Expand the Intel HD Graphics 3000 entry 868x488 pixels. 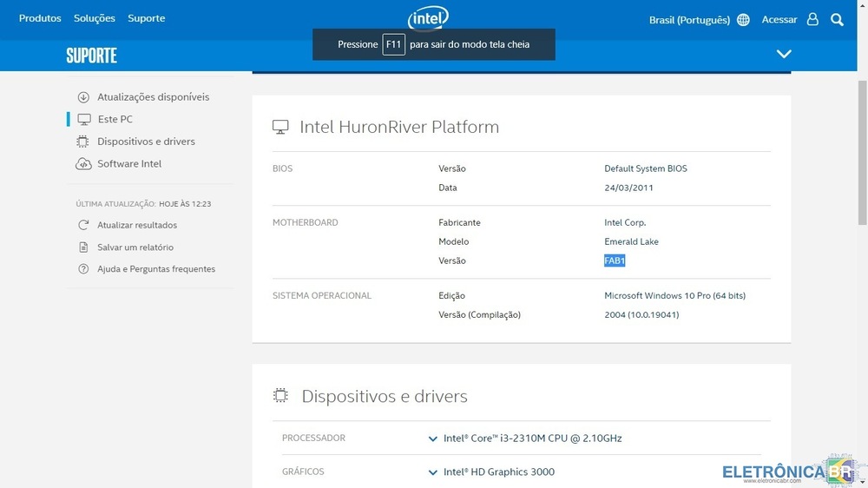(x=433, y=472)
